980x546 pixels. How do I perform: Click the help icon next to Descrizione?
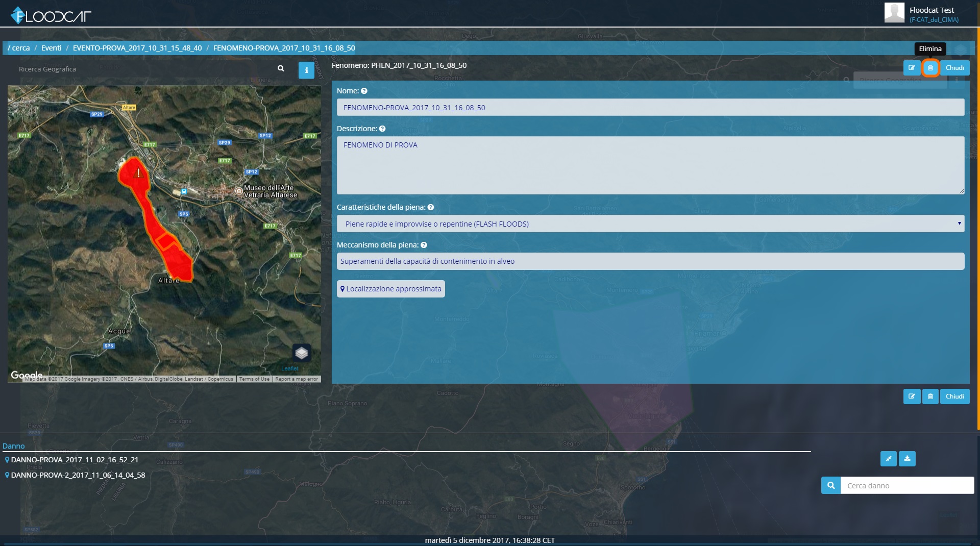tap(382, 129)
